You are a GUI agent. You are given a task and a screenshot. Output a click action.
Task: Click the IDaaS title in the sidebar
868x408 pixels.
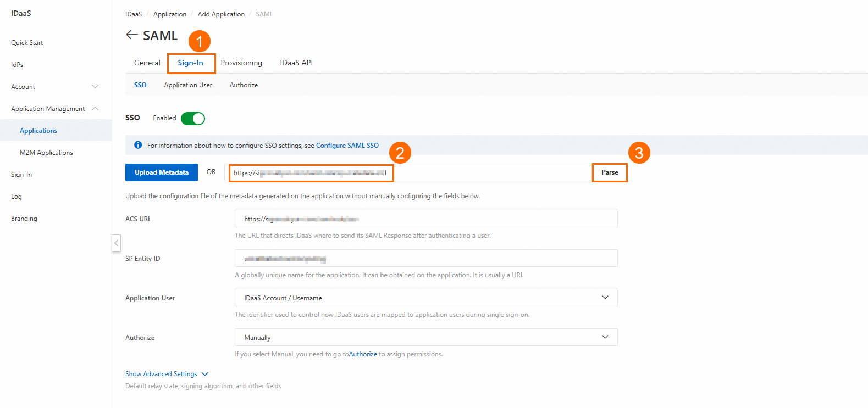[x=21, y=13]
